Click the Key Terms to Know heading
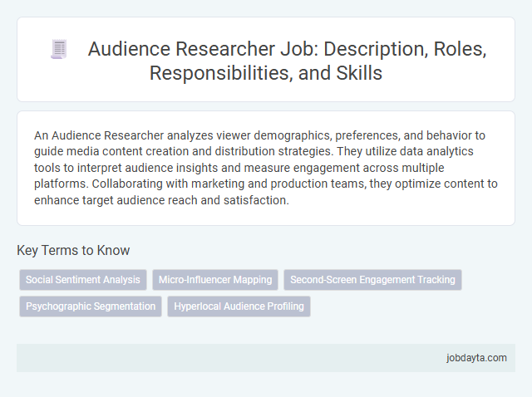The height and width of the screenshot is (397, 532). coord(73,251)
